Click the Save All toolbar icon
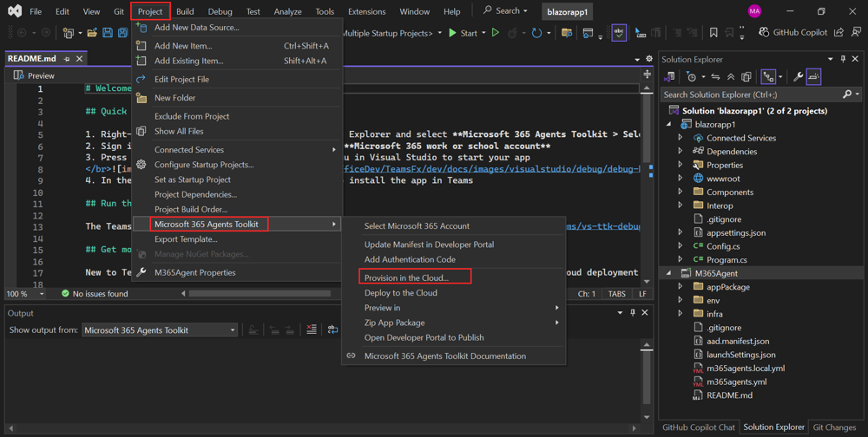 (122, 33)
